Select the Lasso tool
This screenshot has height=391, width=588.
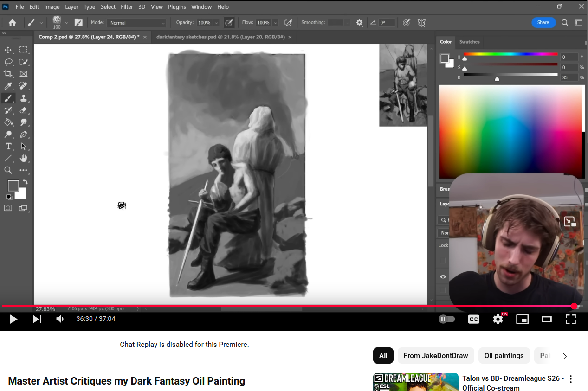tap(8, 62)
